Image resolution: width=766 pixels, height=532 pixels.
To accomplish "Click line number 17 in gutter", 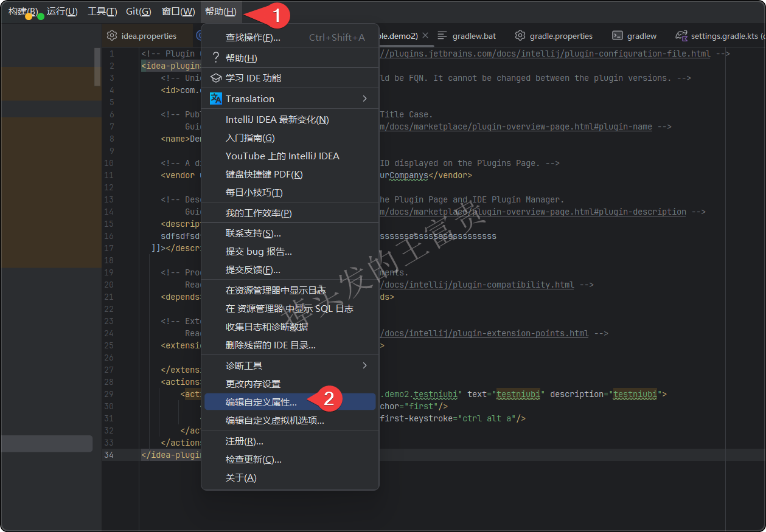I will (x=109, y=248).
